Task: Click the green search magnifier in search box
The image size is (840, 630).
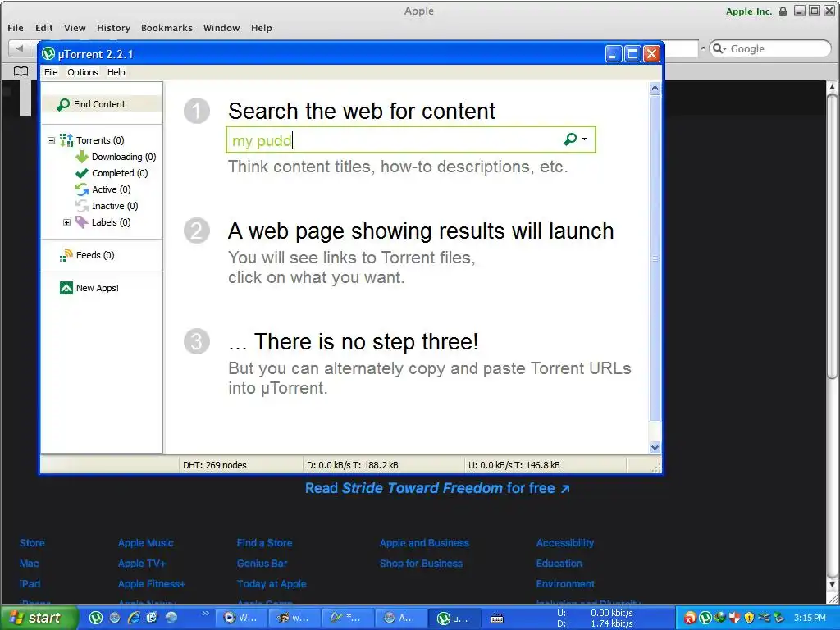Action: (x=570, y=139)
